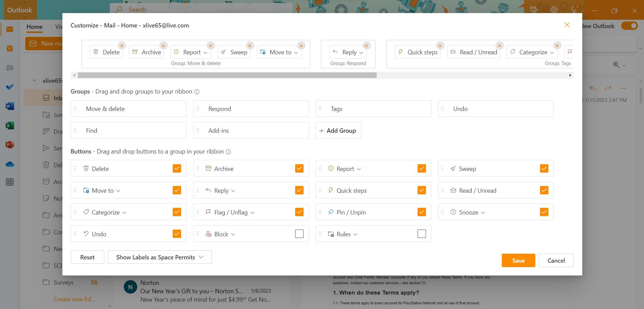The image size is (644, 309).
Task: Open PowerPoint from the sidebar
Action: 9,144
